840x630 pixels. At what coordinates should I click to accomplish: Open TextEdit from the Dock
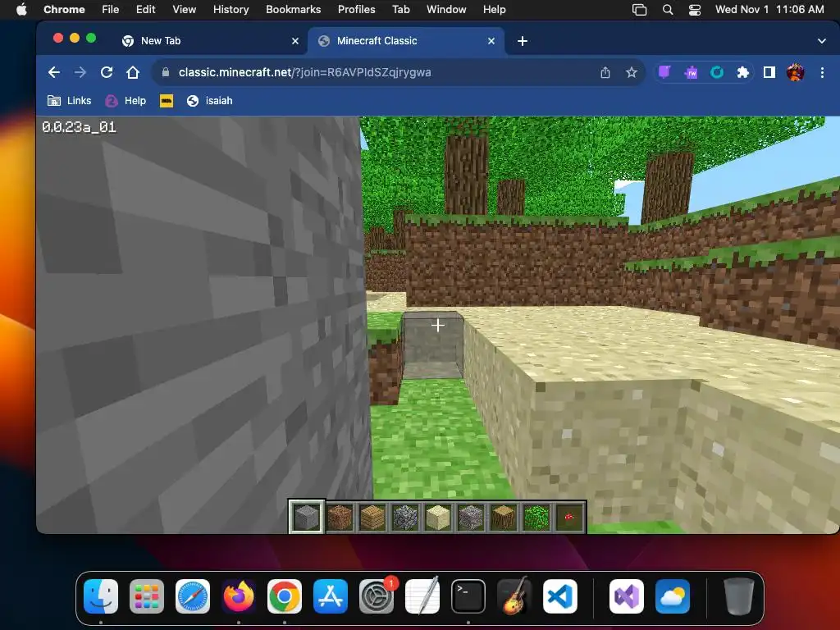coord(422,596)
